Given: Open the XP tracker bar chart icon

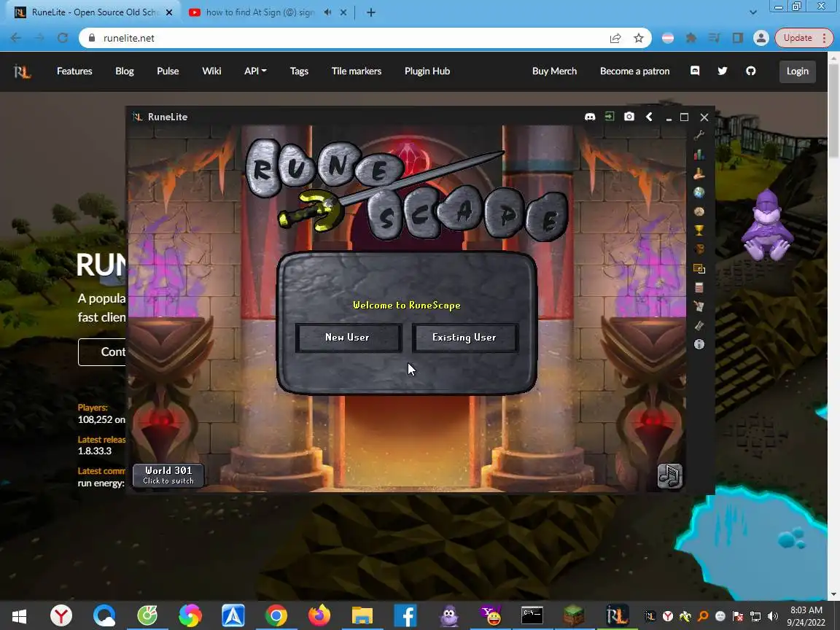Looking at the screenshot, I should coord(699,155).
